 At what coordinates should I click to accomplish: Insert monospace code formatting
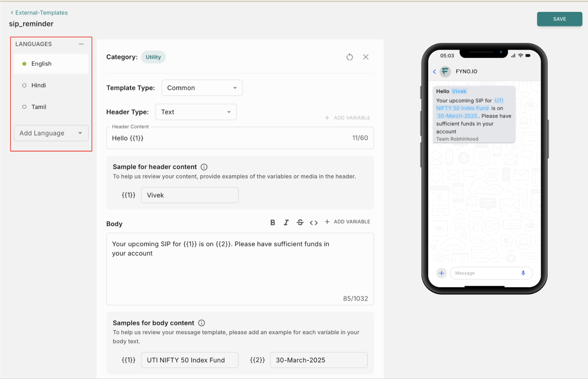pyautogui.click(x=314, y=223)
